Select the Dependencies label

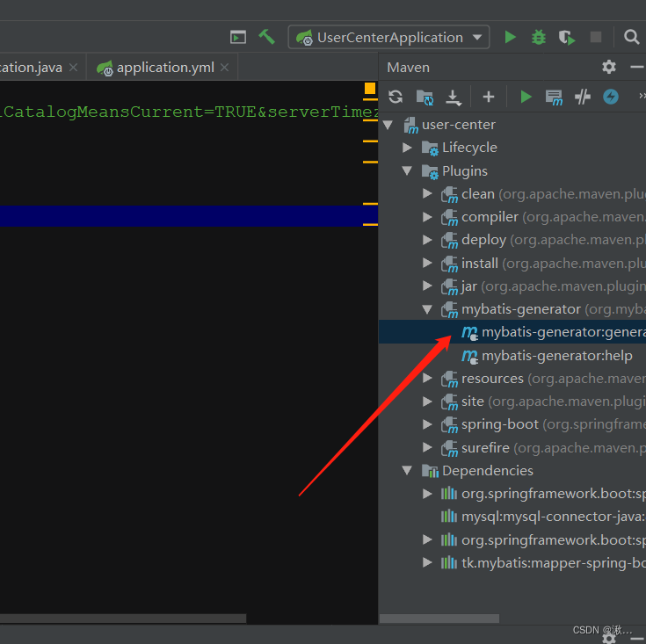(488, 471)
